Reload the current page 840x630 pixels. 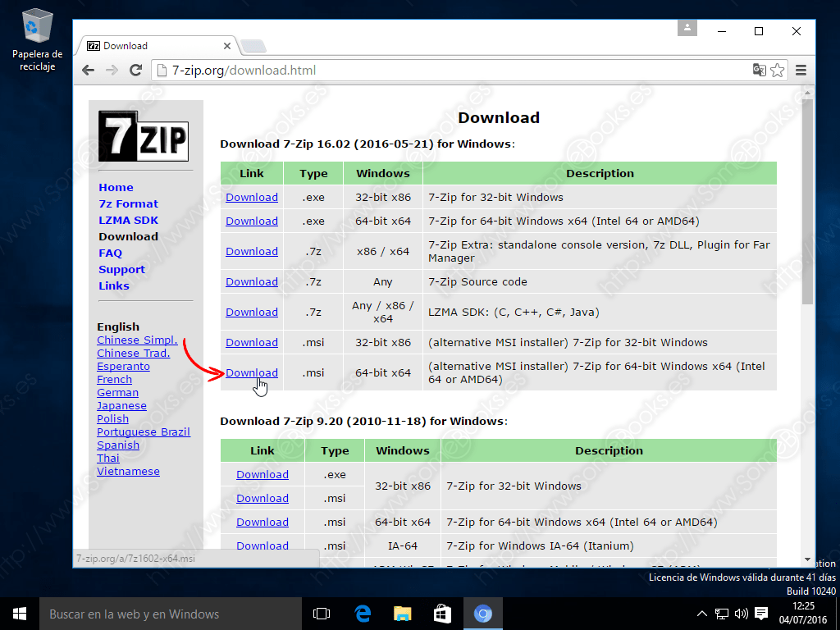tap(135, 70)
